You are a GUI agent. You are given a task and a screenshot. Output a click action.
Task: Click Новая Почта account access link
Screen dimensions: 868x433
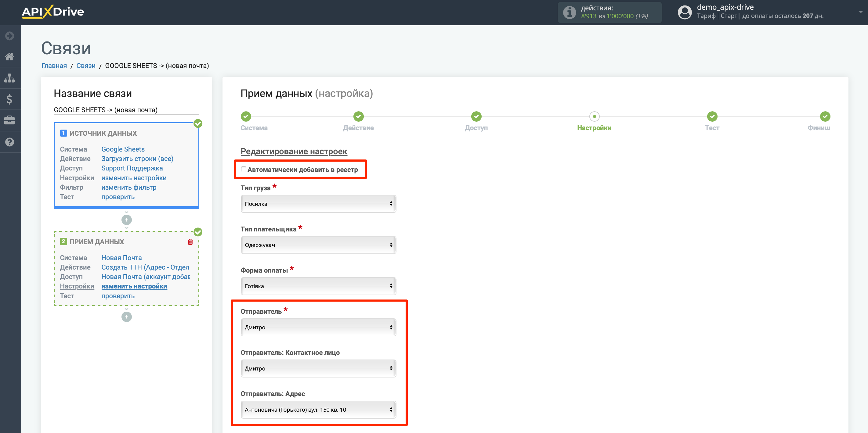click(x=146, y=277)
